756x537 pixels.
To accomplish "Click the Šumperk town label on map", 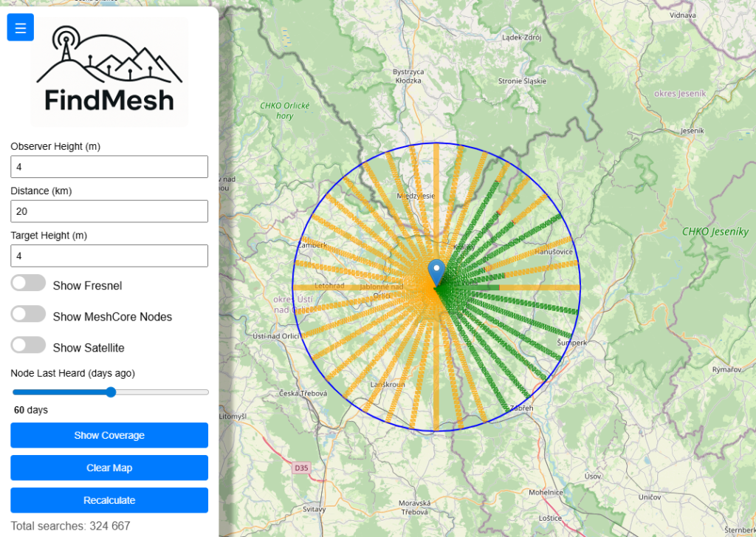I will (571, 343).
